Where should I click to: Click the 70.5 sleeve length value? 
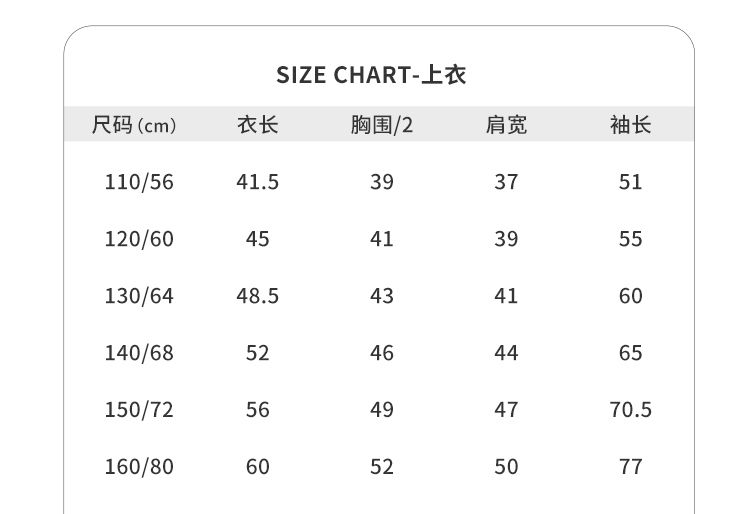tap(630, 410)
